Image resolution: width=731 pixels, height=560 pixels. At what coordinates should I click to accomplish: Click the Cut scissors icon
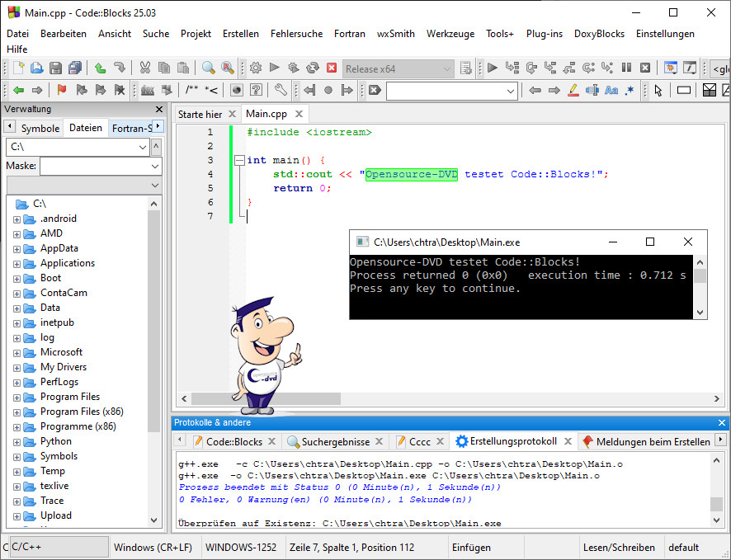[145, 68]
